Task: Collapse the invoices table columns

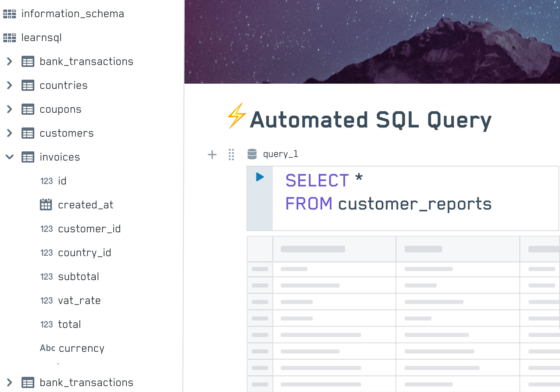Action: (x=9, y=157)
